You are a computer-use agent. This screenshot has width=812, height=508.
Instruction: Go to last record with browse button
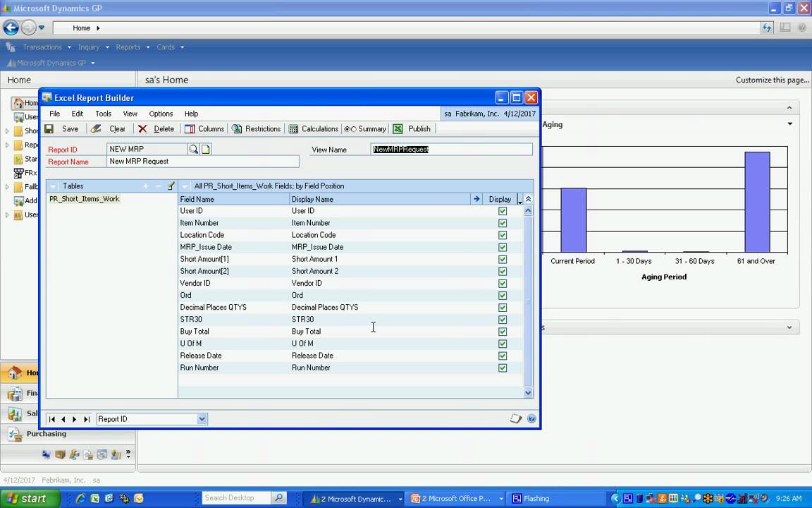[x=87, y=419]
